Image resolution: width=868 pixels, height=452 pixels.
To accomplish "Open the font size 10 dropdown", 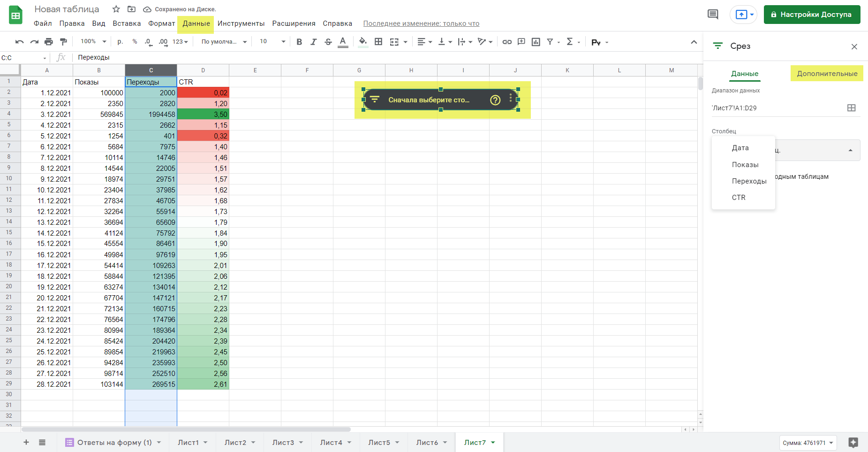I will coord(272,42).
